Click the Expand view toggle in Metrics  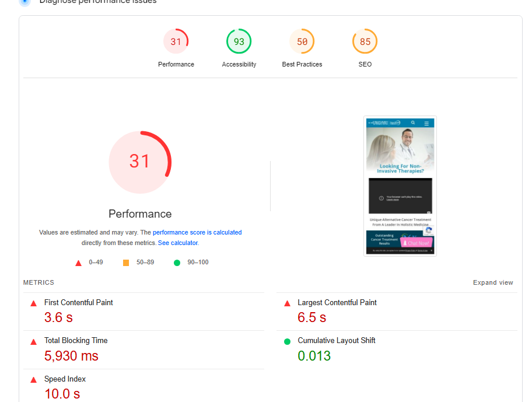493,282
